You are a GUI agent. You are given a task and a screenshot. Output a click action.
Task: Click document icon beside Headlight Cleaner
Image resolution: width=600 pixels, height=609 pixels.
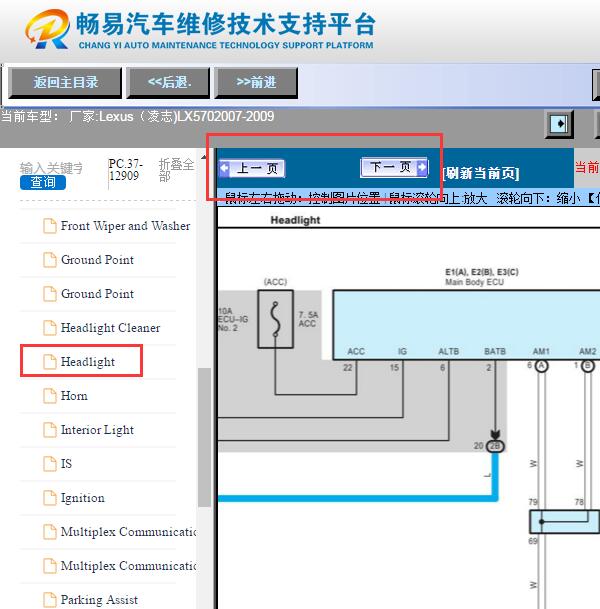[50, 328]
